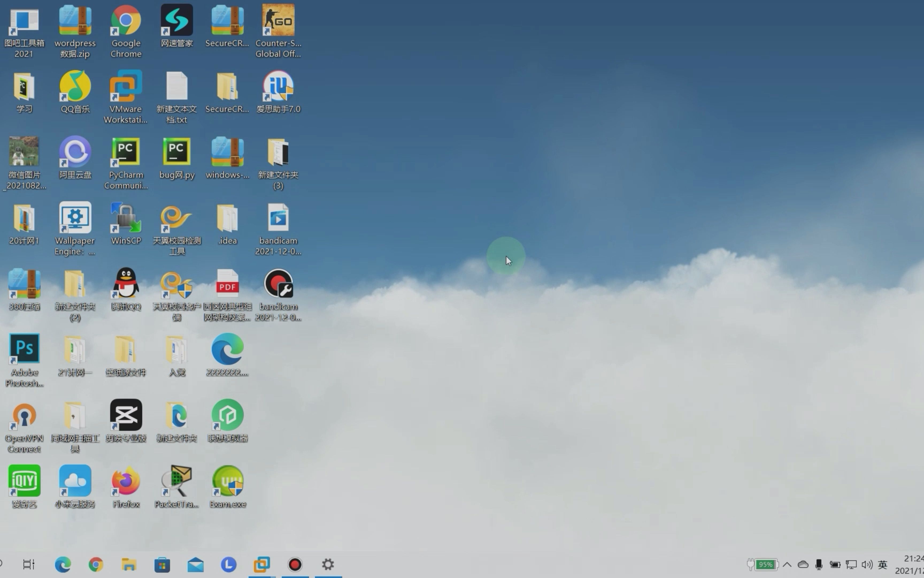Screen dimensions: 924x578
Task: Launch 腾讯QQ penguin shortcut
Action: (x=126, y=289)
